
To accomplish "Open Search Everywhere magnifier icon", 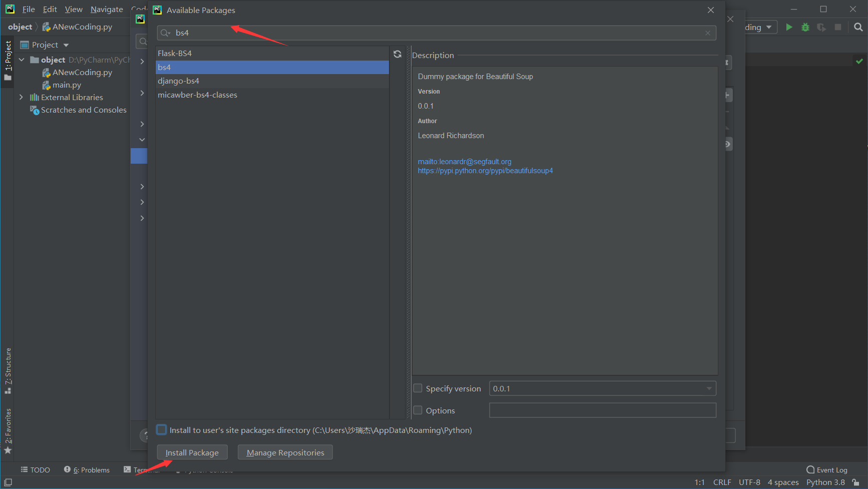I will pos(858,27).
